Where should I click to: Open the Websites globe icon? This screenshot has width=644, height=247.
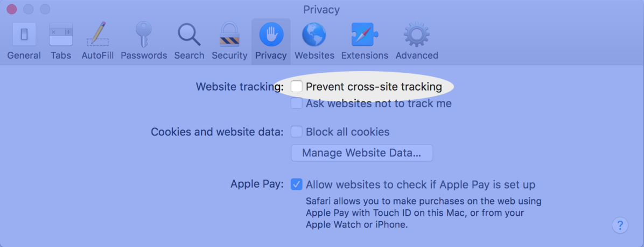click(314, 34)
